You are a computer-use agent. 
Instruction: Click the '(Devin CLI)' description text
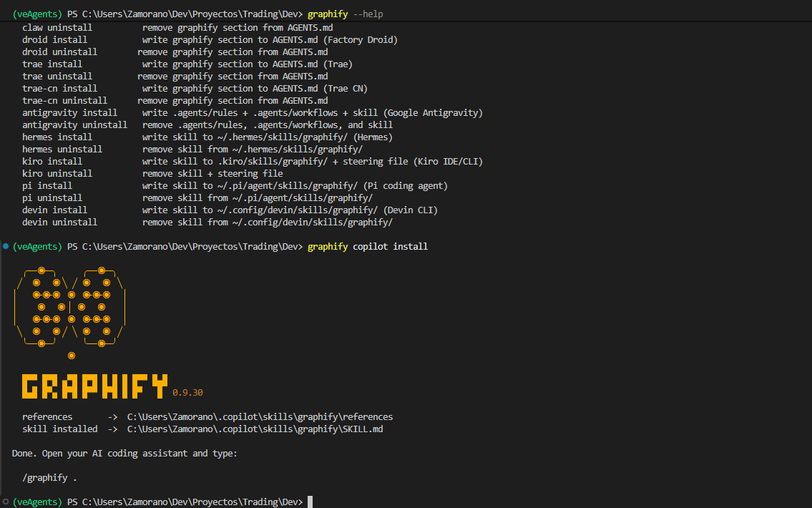[x=411, y=210]
